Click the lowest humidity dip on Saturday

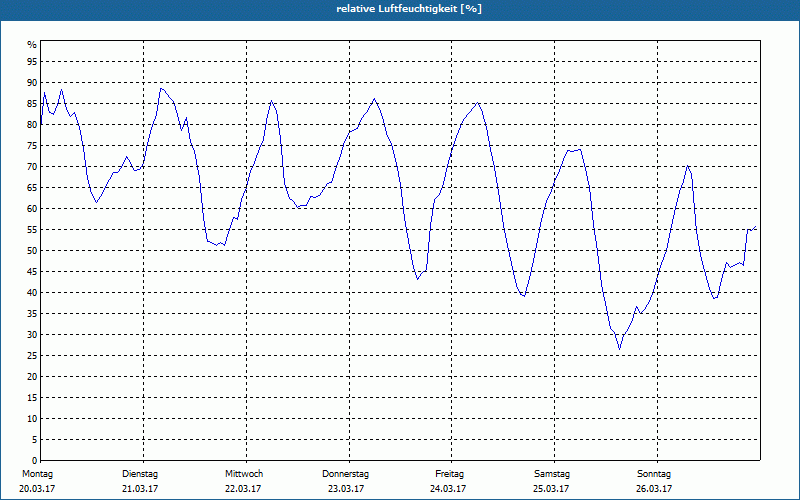[x=619, y=349]
